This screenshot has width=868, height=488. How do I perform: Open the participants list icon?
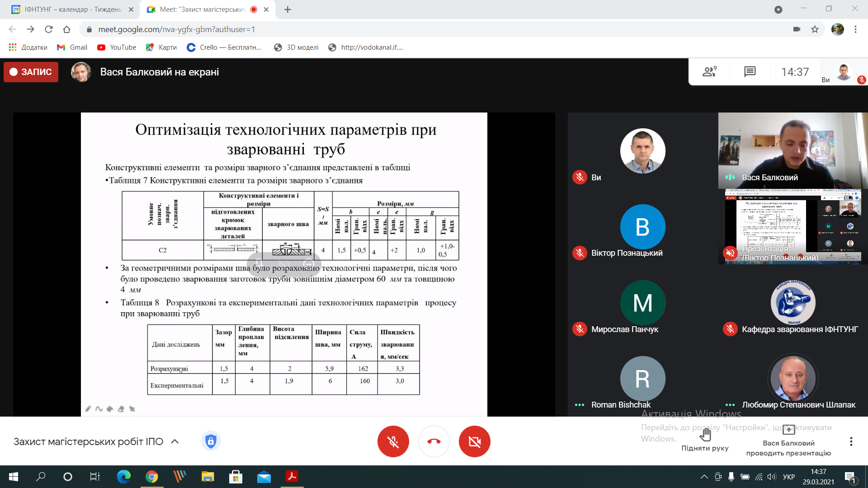coord(709,71)
